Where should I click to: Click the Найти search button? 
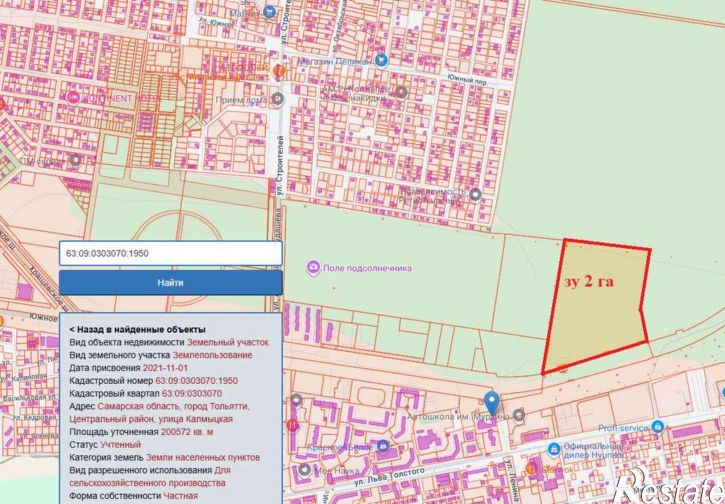[x=171, y=283]
